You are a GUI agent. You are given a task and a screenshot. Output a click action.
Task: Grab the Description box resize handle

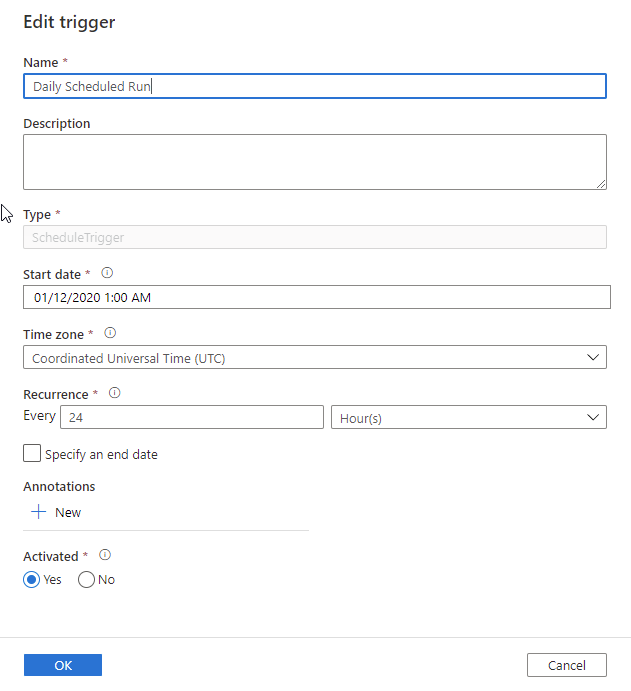(600, 183)
